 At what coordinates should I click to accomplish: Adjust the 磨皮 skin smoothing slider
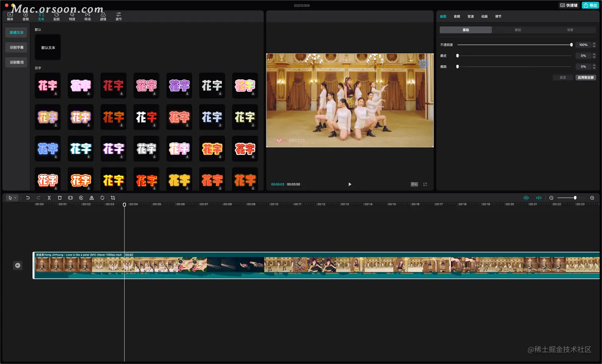[514, 56]
